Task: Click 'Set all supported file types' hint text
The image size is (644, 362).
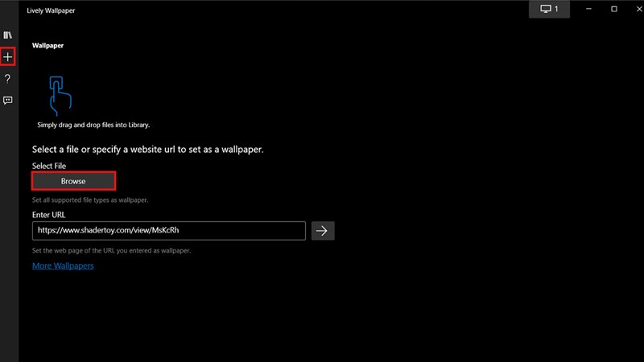Action: (89, 200)
